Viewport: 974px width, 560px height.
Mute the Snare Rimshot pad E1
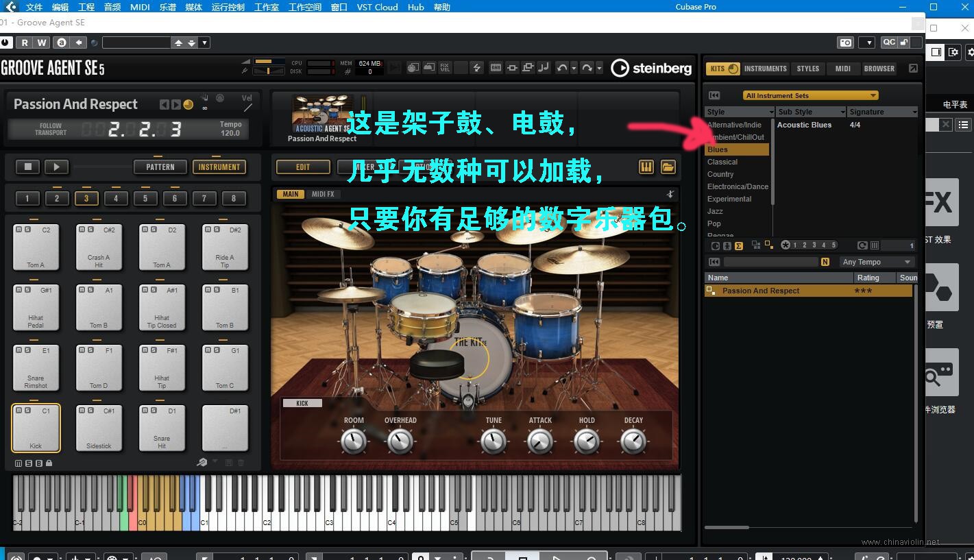click(19, 350)
